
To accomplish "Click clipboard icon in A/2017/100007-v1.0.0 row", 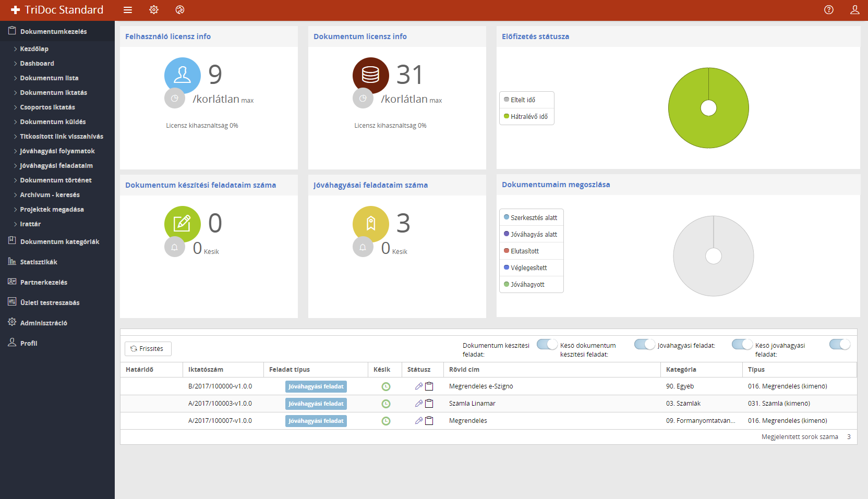I will (429, 421).
